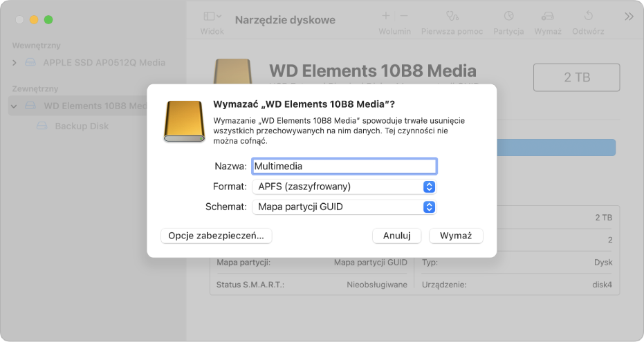Click the Odtwórz restore toolbar icon

pyautogui.click(x=588, y=16)
